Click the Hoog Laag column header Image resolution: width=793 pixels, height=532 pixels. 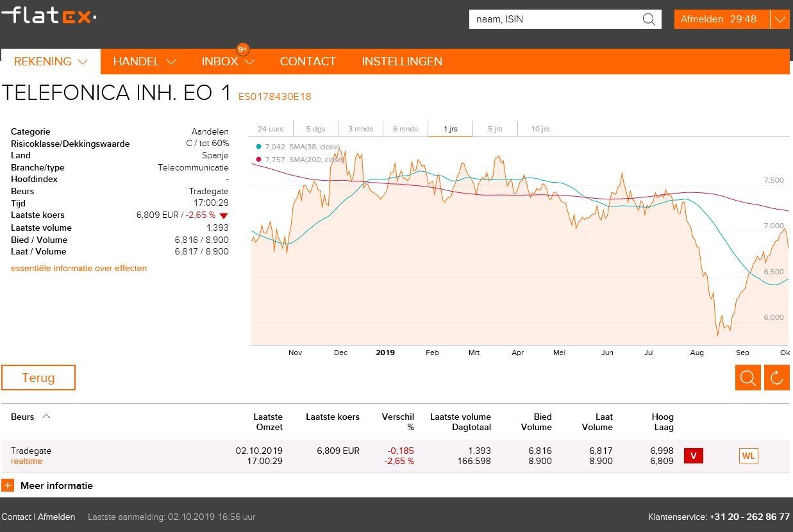click(662, 422)
